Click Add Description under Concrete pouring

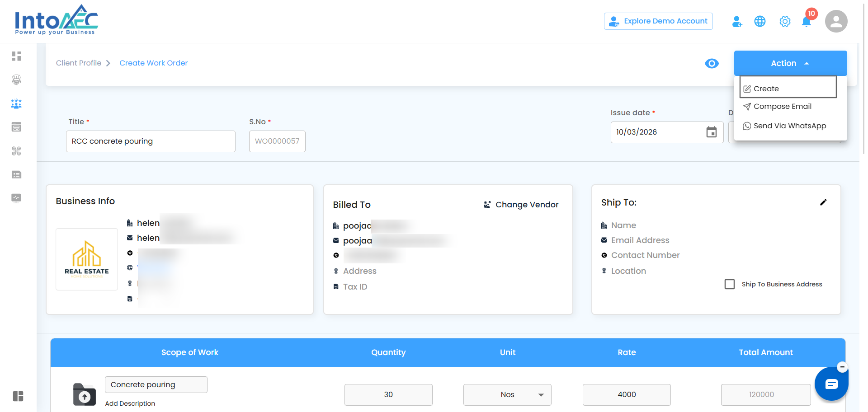click(130, 403)
